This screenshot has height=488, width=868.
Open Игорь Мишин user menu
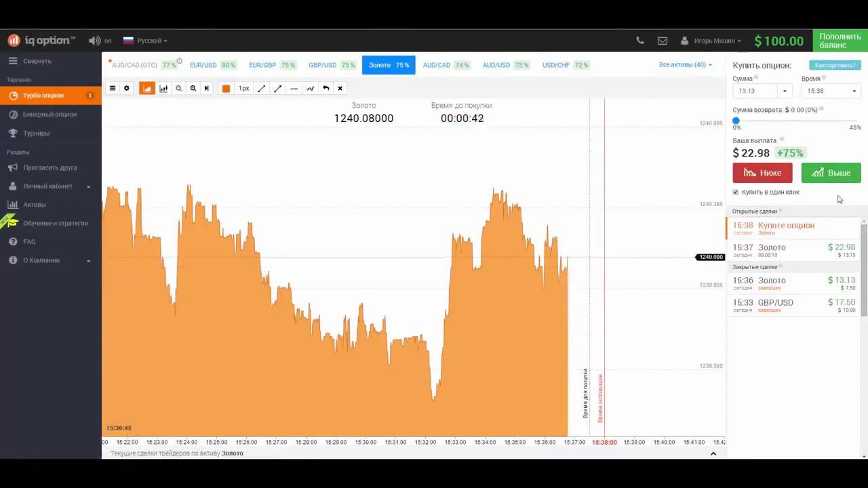711,41
